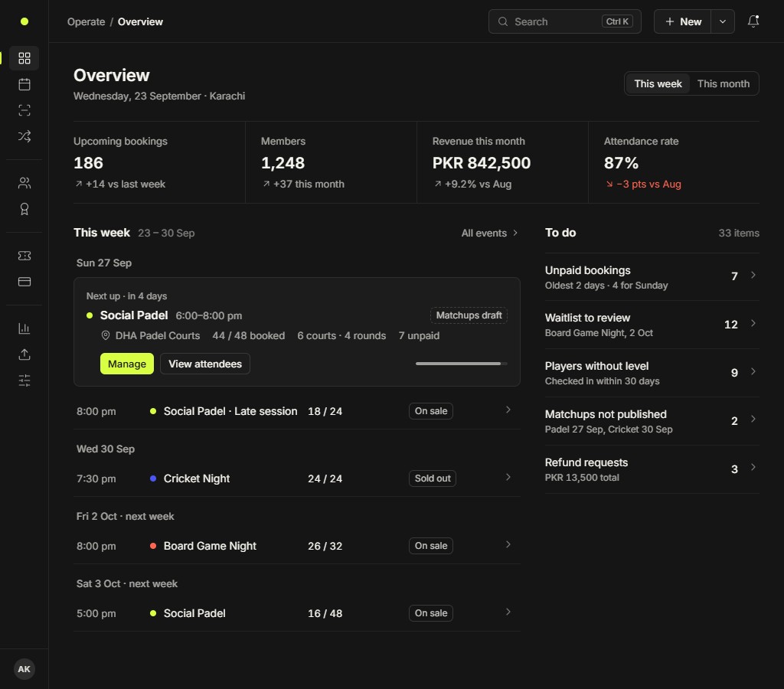Open Refund requests chevron

pyautogui.click(x=753, y=468)
